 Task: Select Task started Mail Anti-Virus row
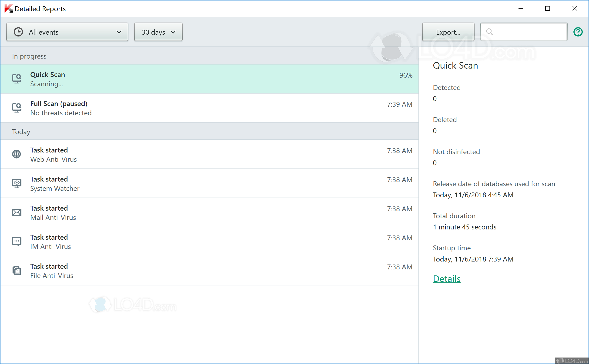point(209,213)
